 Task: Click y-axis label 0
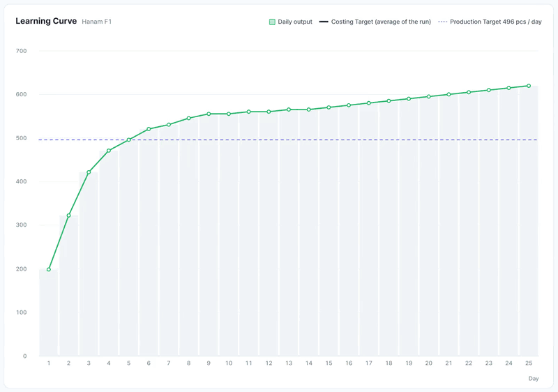pyautogui.click(x=24, y=356)
